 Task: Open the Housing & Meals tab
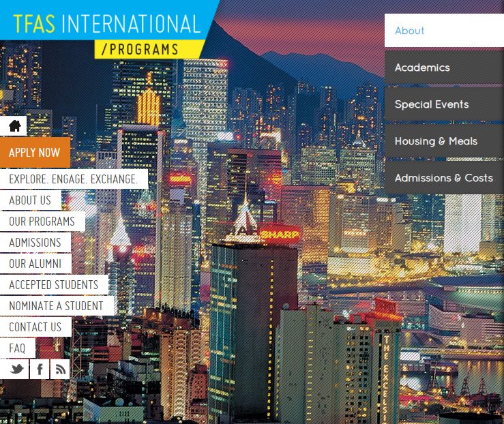coord(444,141)
